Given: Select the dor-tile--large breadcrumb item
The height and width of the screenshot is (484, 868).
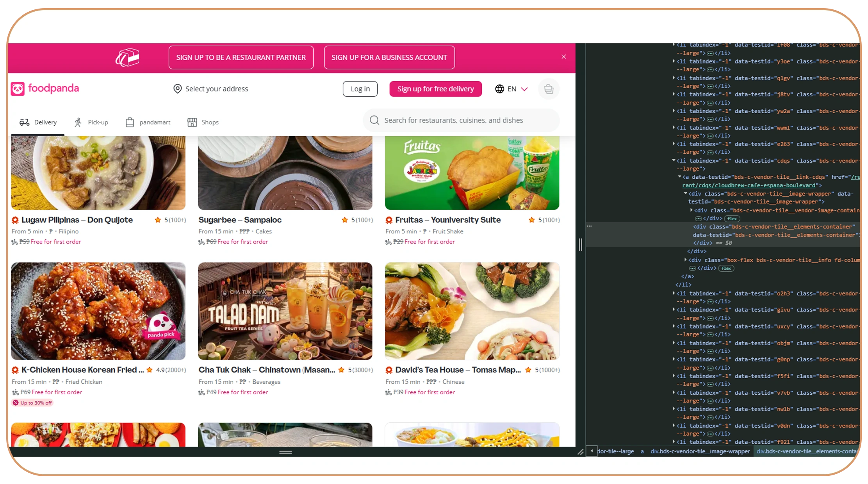Looking at the screenshot, I should point(615,451).
